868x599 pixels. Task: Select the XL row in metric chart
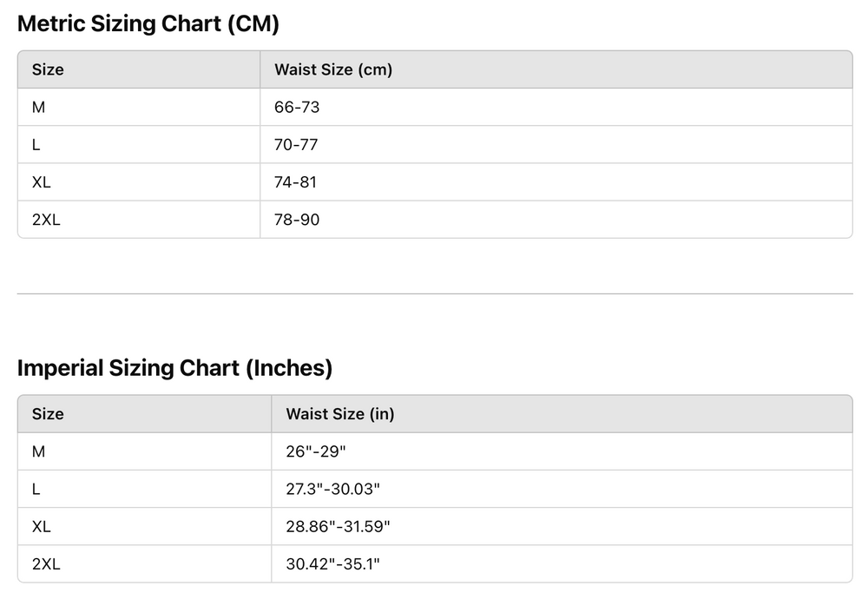(x=42, y=182)
